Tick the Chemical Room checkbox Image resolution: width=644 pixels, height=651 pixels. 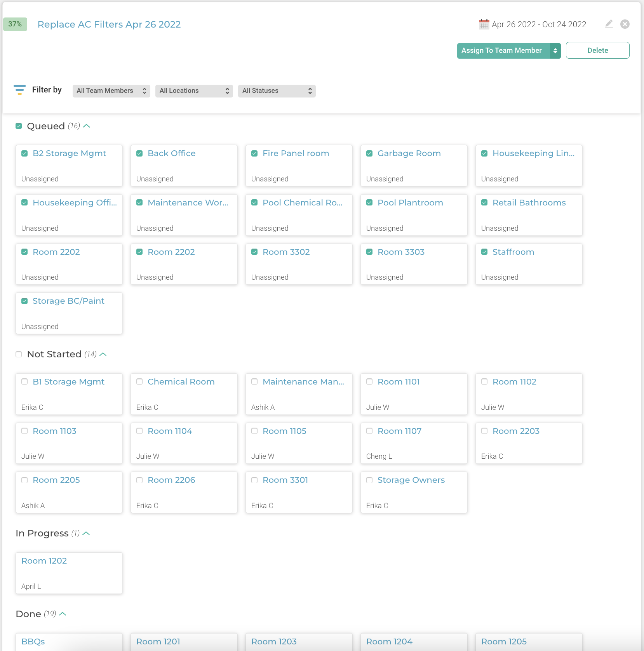(139, 381)
